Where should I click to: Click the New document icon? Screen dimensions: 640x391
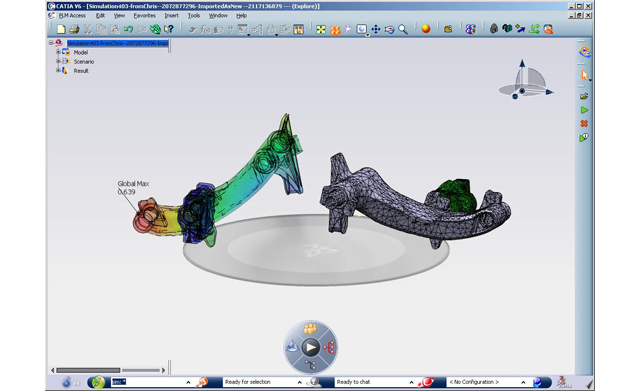pyautogui.click(x=61, y=29)
